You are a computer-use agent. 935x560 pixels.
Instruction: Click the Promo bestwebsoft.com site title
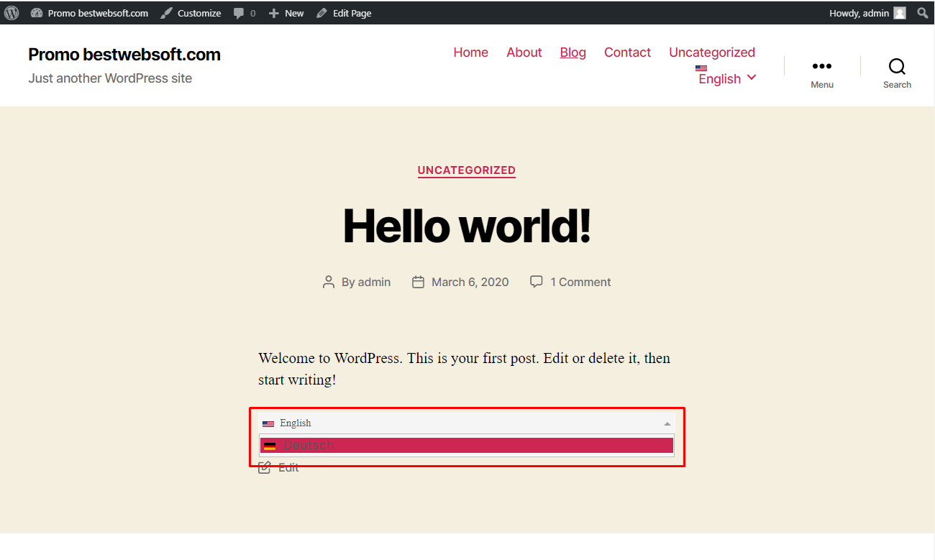point(124,55)
